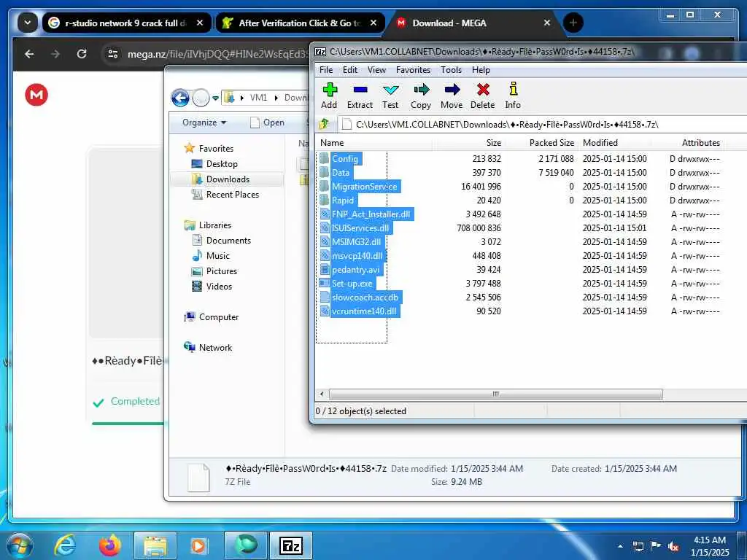This screenshot has width=747, height=560.
Task: Open Videos library in Explorer
Action: tap(219, 286)
